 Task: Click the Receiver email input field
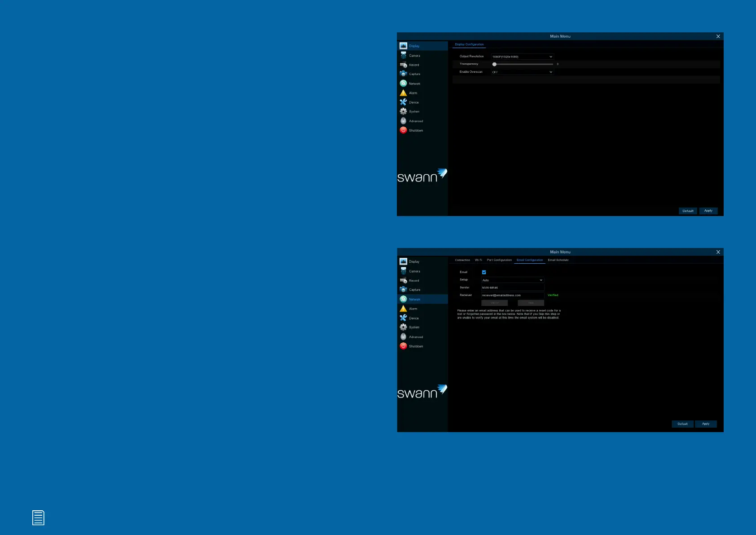pos(513,295)
